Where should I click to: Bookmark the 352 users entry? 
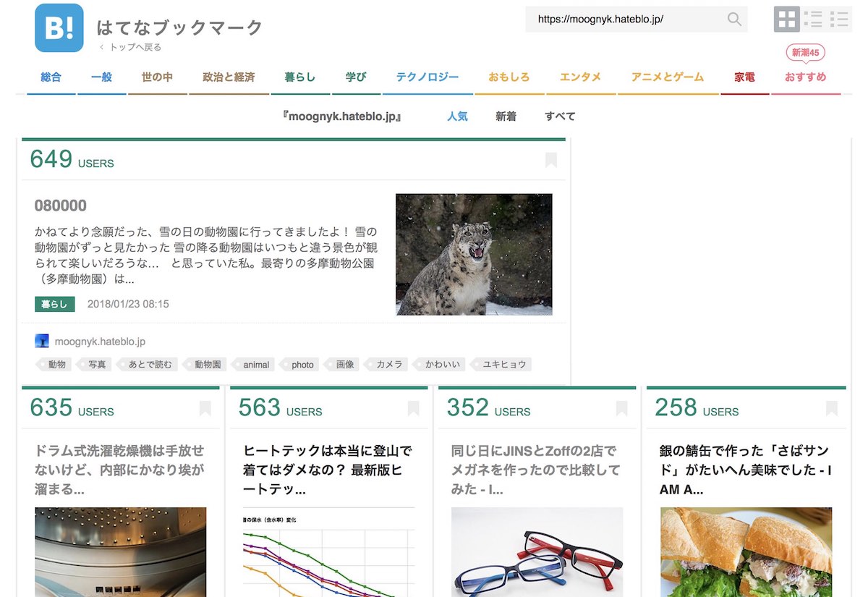pos(622,409)
